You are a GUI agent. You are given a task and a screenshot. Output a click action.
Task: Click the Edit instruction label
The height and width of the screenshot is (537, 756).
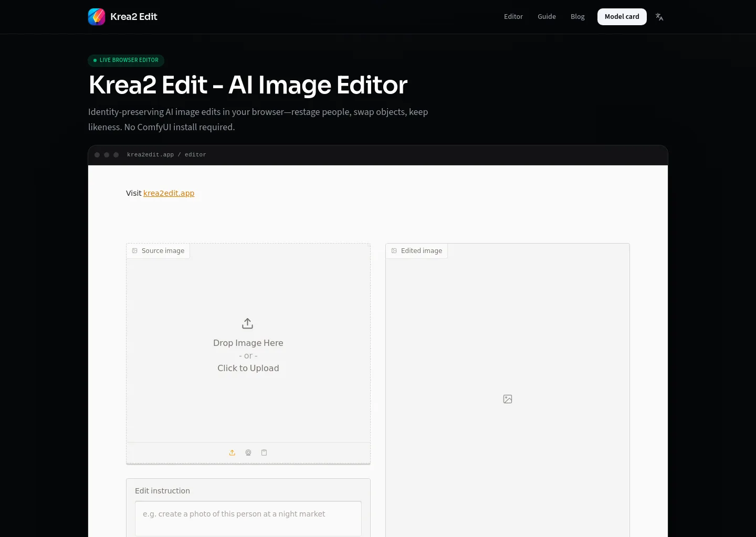tap(162, 491)
